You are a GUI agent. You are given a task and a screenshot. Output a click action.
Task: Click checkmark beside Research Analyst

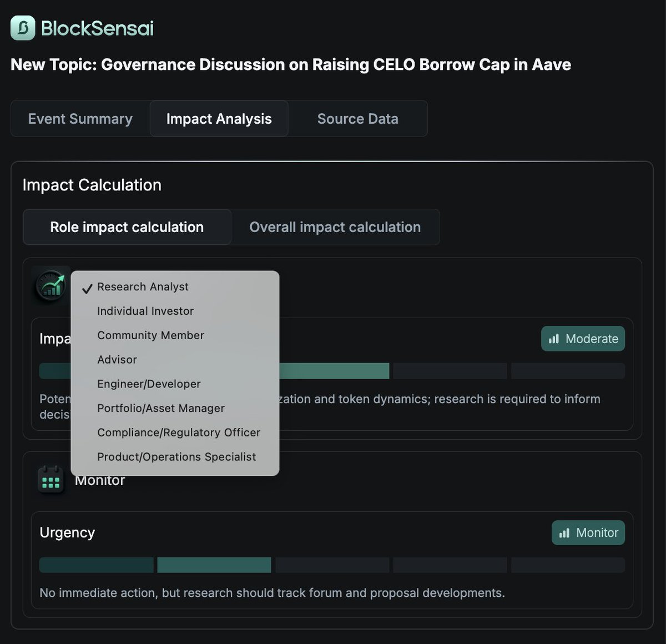[87, 288]
